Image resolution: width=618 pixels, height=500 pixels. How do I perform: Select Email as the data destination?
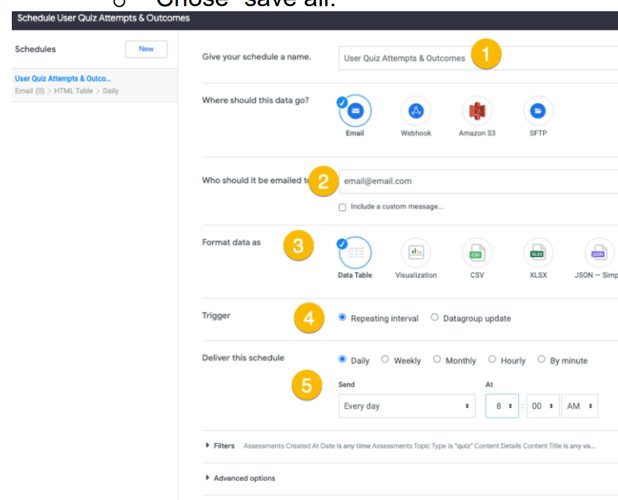coord(355,111)
